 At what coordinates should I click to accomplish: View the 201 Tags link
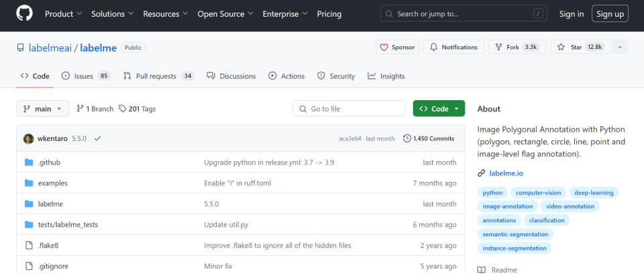(x=137, y=109)
